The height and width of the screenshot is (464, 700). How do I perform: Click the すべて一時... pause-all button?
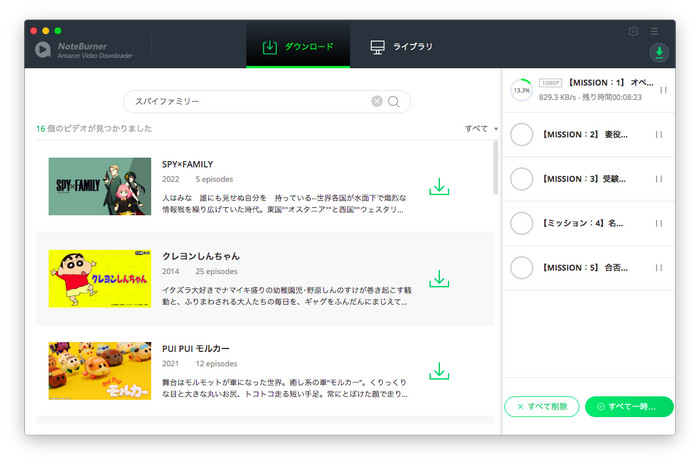629,406
